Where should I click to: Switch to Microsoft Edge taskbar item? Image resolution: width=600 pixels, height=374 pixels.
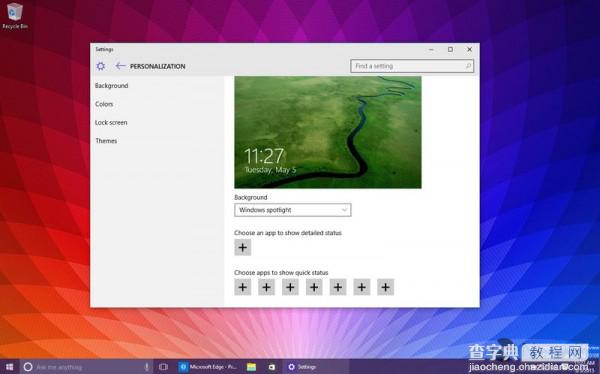click(x=209, y=367)
